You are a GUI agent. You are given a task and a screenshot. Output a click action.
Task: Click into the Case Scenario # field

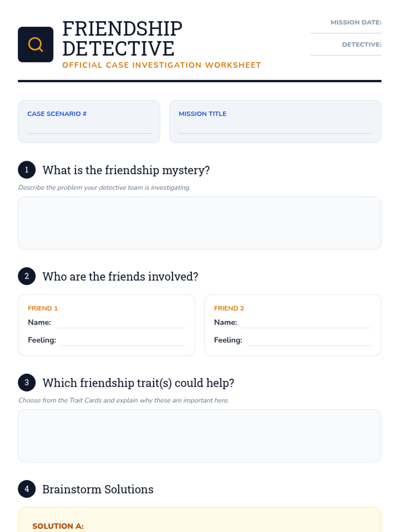pos(89,128)
